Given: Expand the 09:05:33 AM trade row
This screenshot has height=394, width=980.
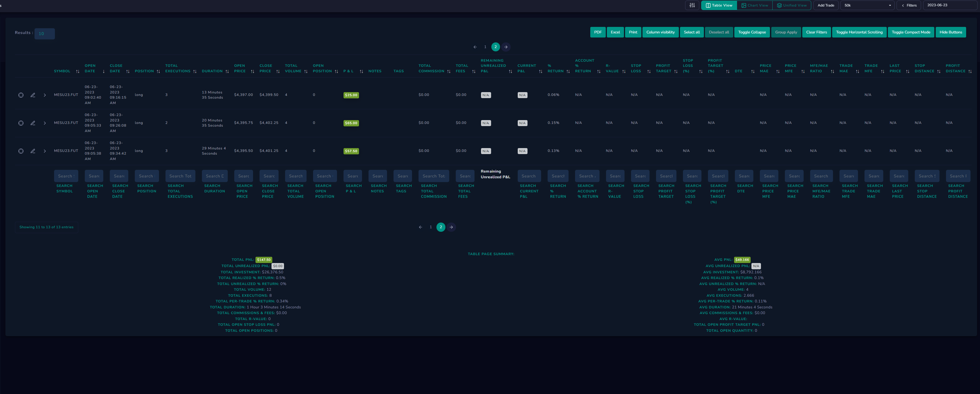Looking at the screenshot, I should [45, 123].
